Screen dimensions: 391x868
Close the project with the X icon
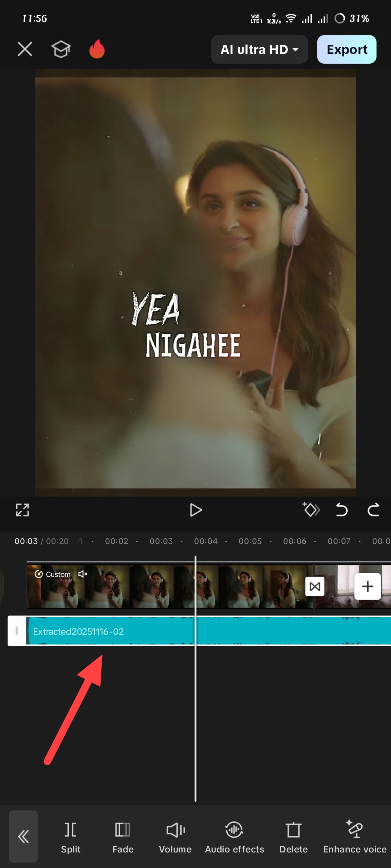coord(25,49)
